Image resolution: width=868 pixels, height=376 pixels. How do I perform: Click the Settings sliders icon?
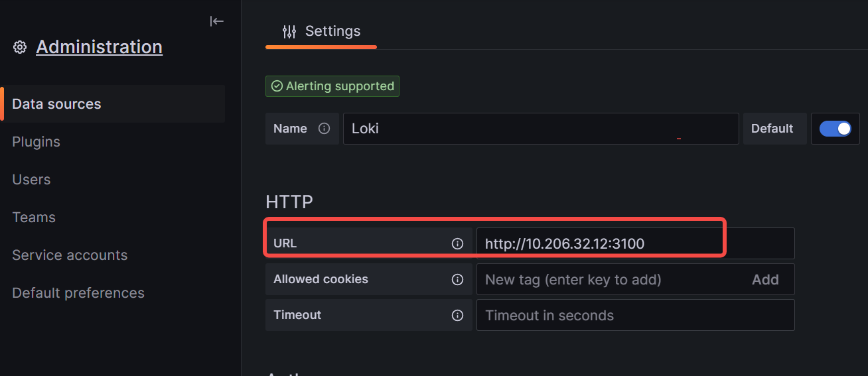pos(289,31)
